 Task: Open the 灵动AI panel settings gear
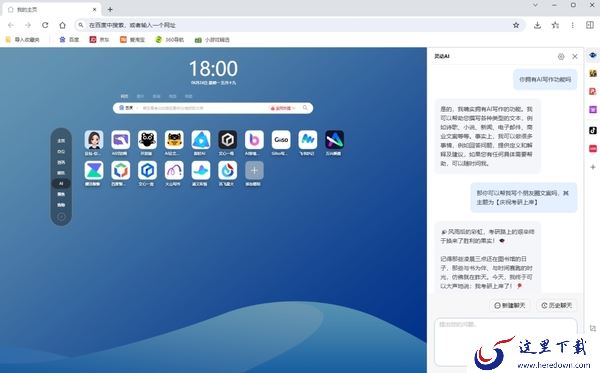click(561, 57)
